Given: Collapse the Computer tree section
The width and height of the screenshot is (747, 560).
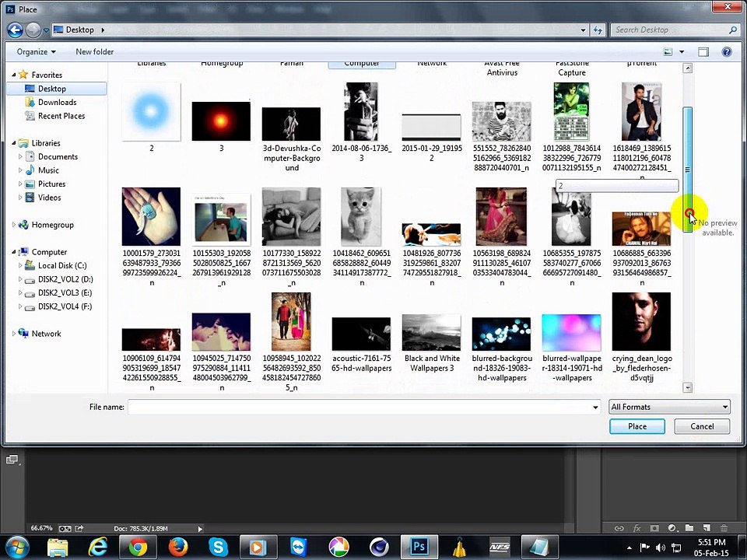Looking at the screenshot, I should [13, 252].
